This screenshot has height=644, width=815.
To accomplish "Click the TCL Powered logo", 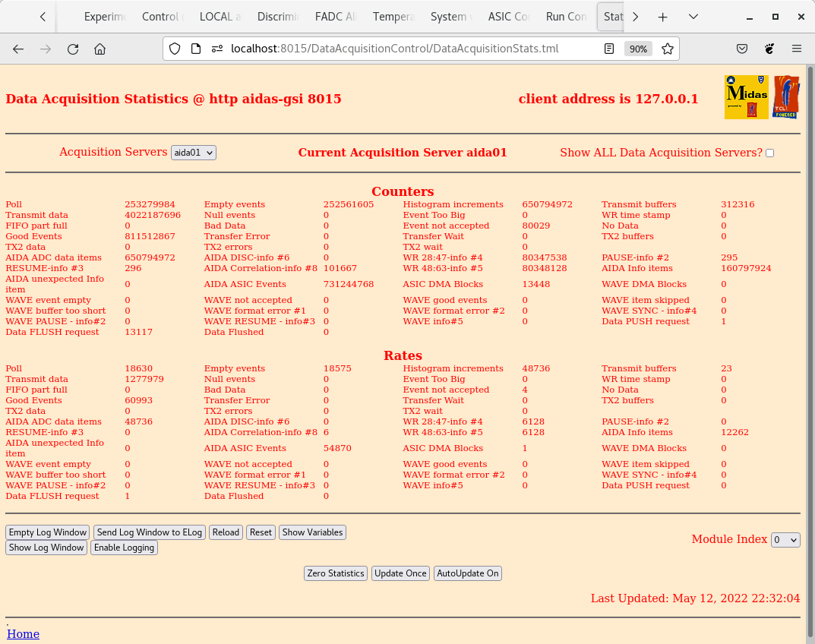I will (786, 97).
